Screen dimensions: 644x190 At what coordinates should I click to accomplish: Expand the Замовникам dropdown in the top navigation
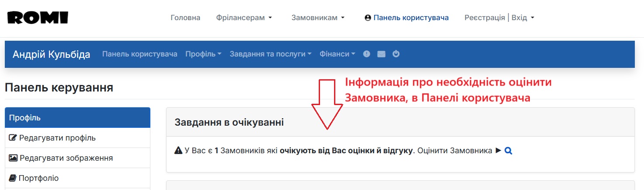click(x=318, y=18)
